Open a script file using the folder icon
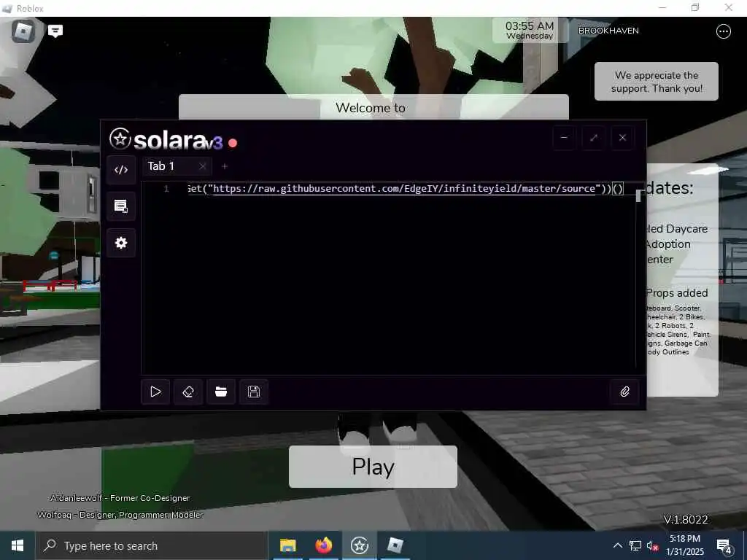This screenshot has width=747, height=560. point(221,392)
